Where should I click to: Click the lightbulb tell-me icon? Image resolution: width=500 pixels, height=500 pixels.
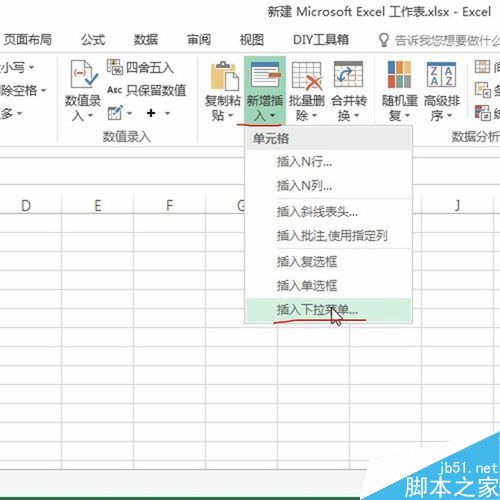tap(384, 40)
